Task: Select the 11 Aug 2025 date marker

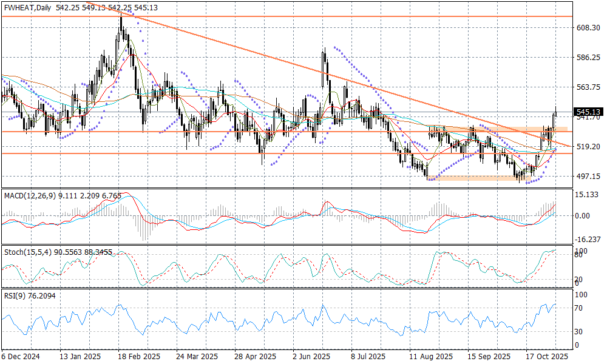Action: pyautogui.click(x=430, y=357)
